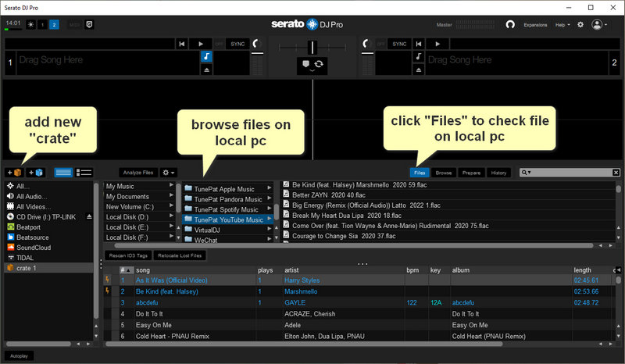Switch to the History tab

coord(498,173)
